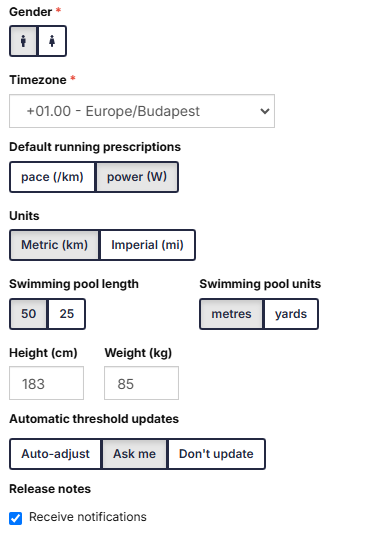370x536 pixels.
Task: Set swimming pool length to 50
Action: click(x=29, y=314)
